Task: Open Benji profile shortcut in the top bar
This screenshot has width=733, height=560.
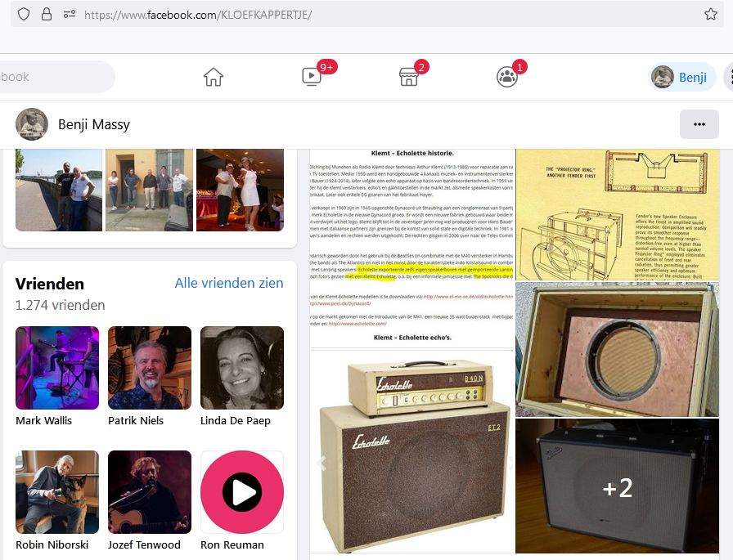Action: point(682,77)
